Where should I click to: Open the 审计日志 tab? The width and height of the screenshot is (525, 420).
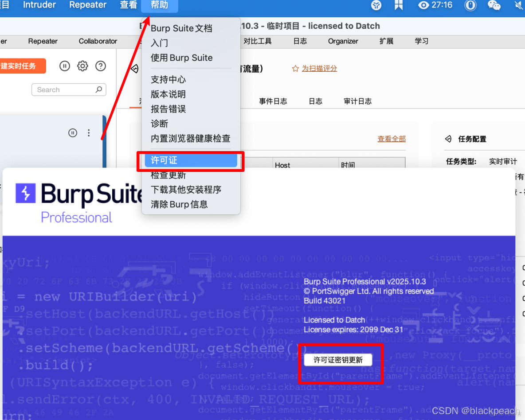pyautogui.click(x=357, y=101)
